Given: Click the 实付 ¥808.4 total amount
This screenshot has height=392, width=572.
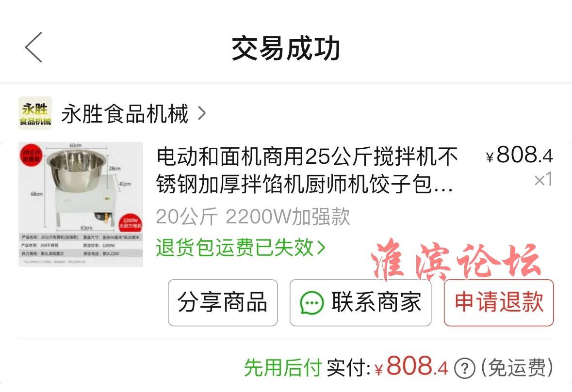Looking at the screenshot, I should coord(387,367).
